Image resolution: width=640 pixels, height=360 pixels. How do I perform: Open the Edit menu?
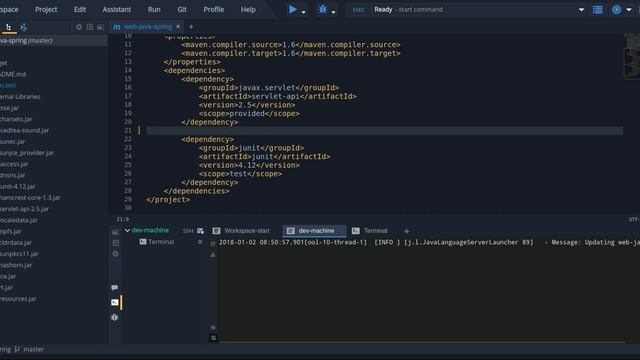click(80, 9)
